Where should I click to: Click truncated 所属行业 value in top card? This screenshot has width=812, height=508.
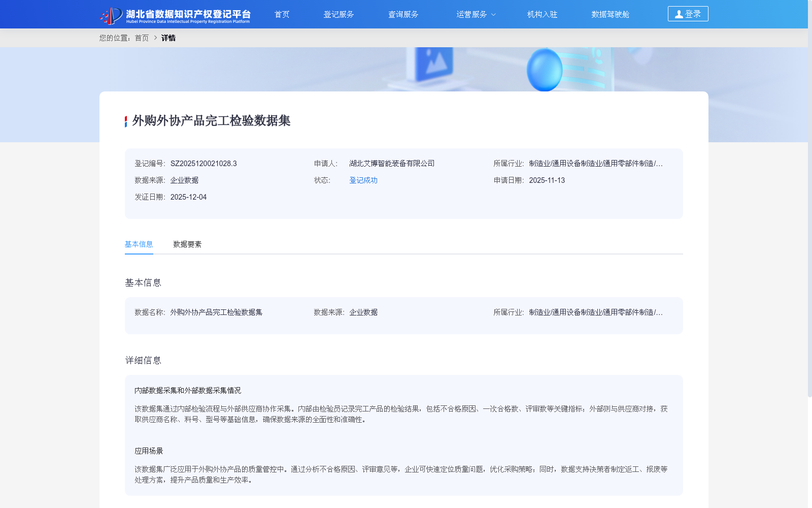596,164
